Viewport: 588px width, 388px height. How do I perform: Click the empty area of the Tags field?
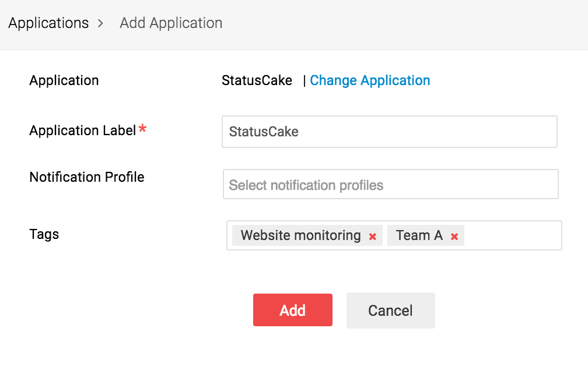512,235
